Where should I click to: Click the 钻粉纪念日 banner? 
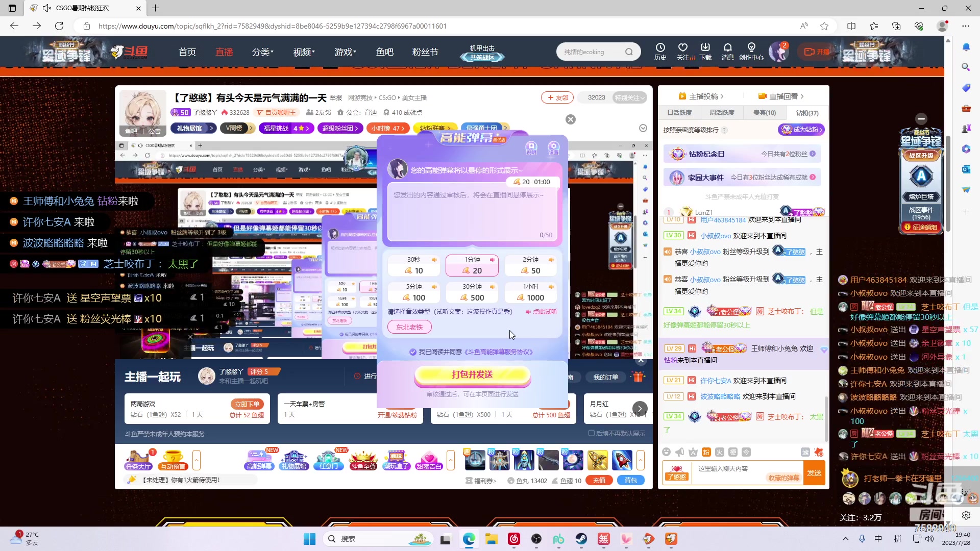[x=742, y=154]
